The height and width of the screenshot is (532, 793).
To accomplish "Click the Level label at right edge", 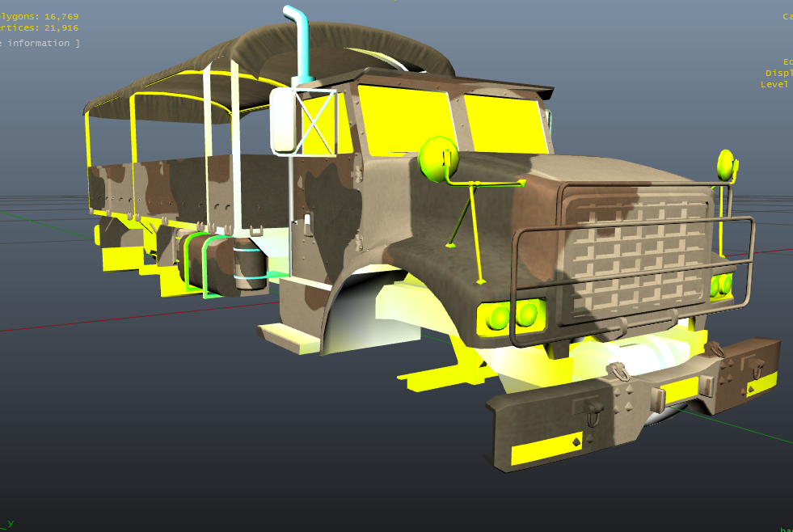I will [776, 84].
